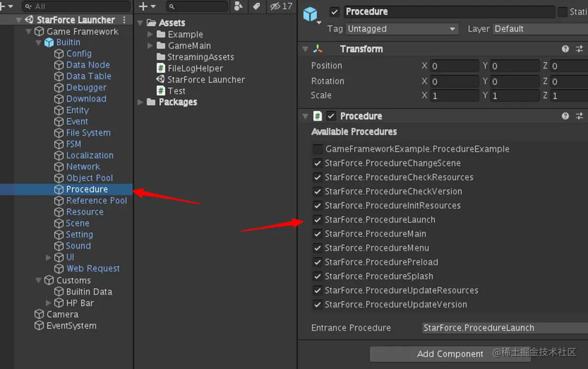This screenshot has height=369, width=588.
Task: Click the Camera cube icon in hierarchy
Action: click(x=39, y=314)
